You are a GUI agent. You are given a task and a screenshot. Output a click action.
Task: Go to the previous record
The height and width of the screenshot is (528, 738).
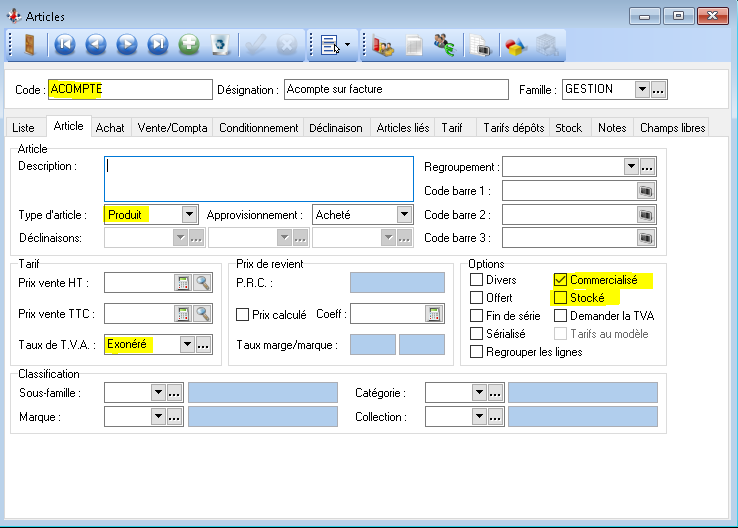(96, 44)
